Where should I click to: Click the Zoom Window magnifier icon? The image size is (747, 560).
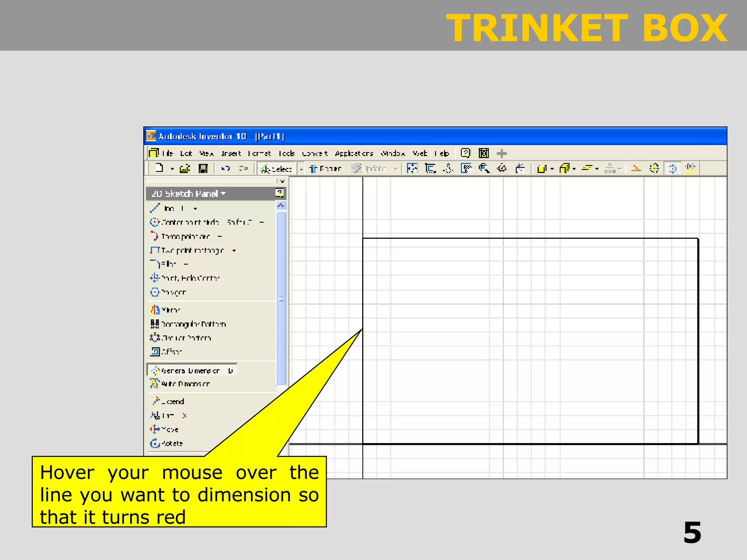tap(484, 168)
